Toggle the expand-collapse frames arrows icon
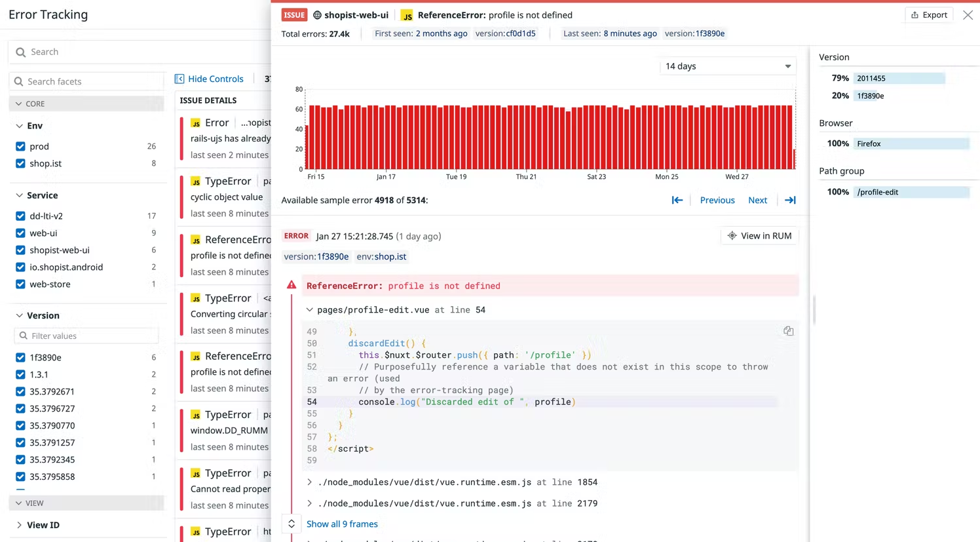 tap(292, 524)
